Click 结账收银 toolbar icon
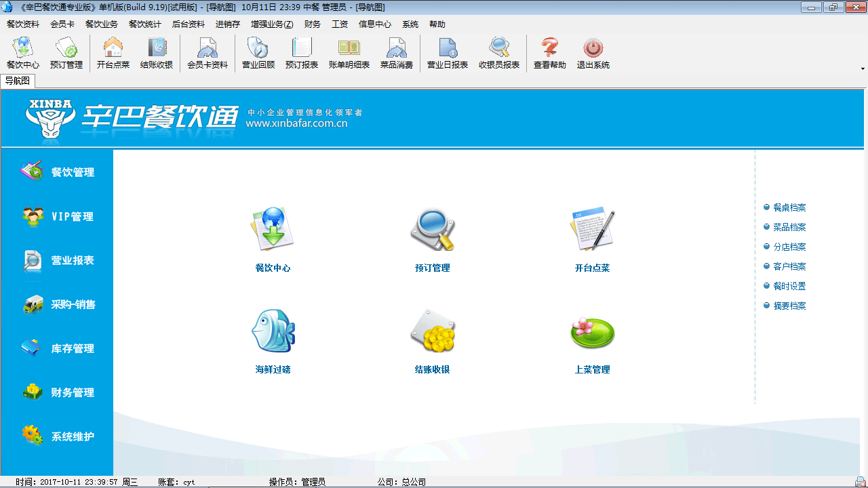The width and height of the screenshot is (868, 488). tap(157, 54)
